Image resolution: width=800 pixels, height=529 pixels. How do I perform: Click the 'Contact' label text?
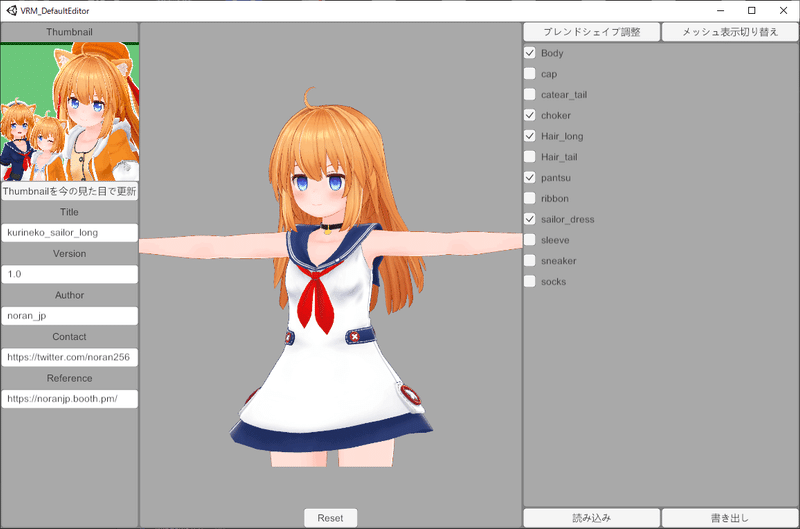tap(69, 337)
